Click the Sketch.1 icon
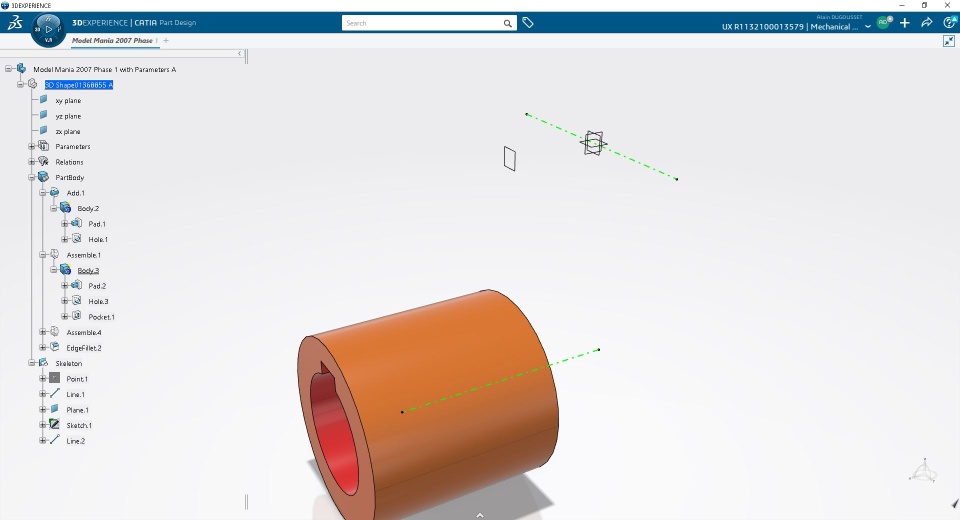Image resolution: width=960 pixels, height=520 pixels. pyautogui.click(x=54, y=424)
